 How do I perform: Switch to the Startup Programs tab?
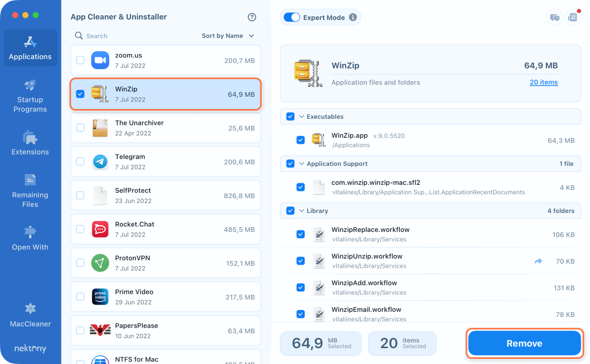pyautogui.click(x=30, y=96)
